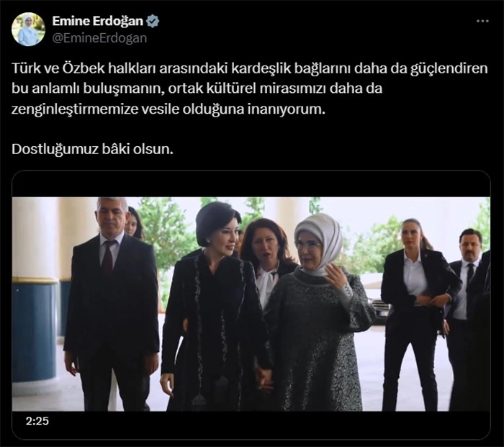
Task: Click the blue verified badge beside the name
Action: (x=153, y=21)
